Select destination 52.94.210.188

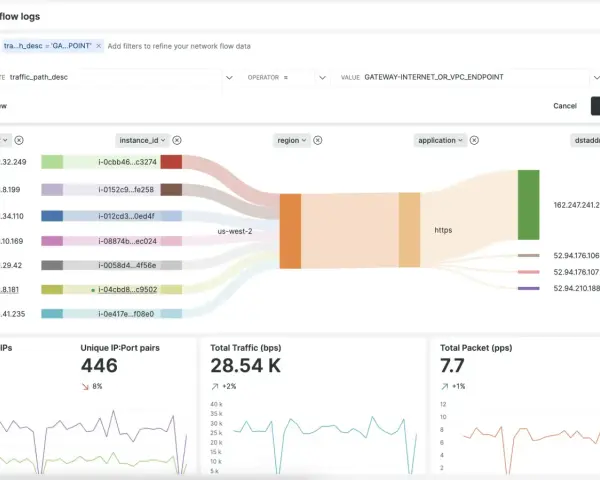pos(576,288)
